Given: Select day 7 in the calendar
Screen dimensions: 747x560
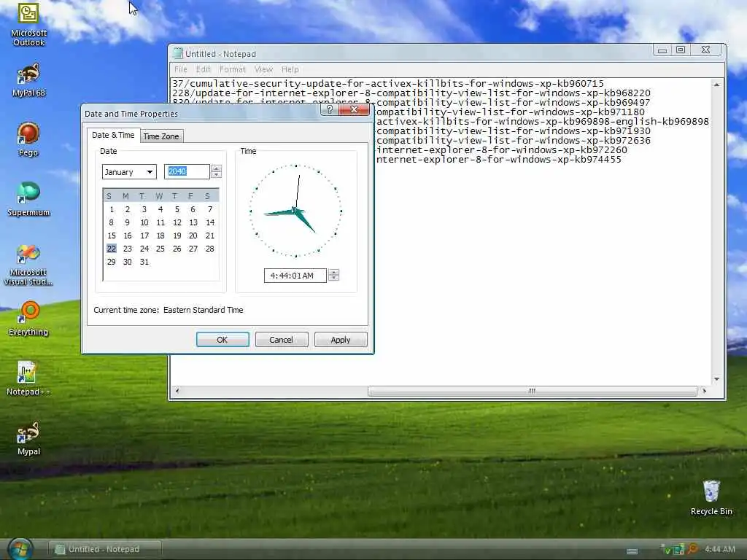Looking at the screenshot, I should 209,209.
